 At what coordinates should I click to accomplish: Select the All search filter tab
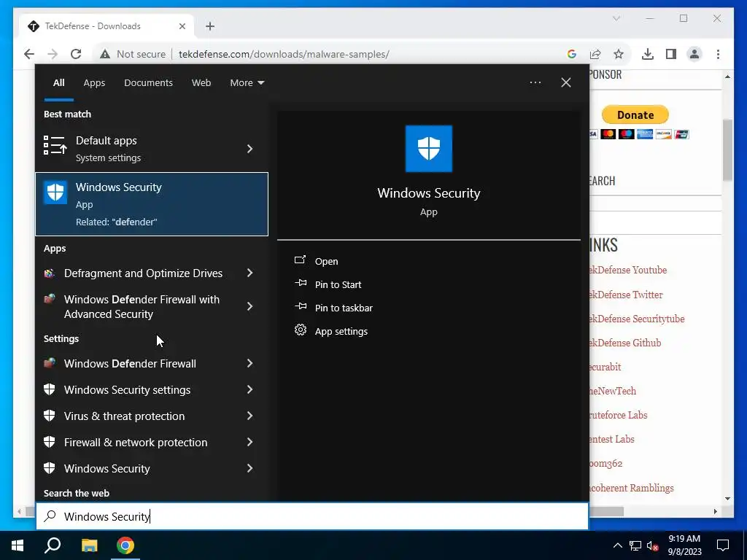tap(58, 83)
